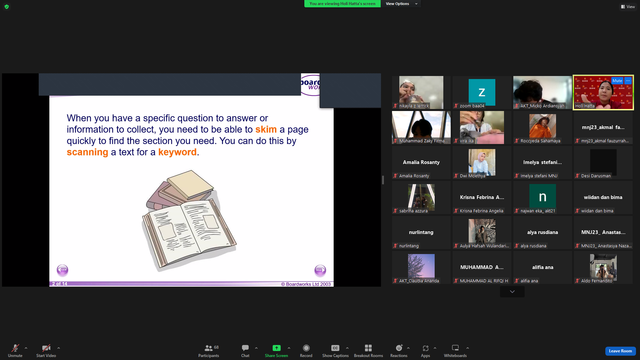Start Video with the camera icon
The height and width of the screenshot is (360, 640).
point(46,350)
